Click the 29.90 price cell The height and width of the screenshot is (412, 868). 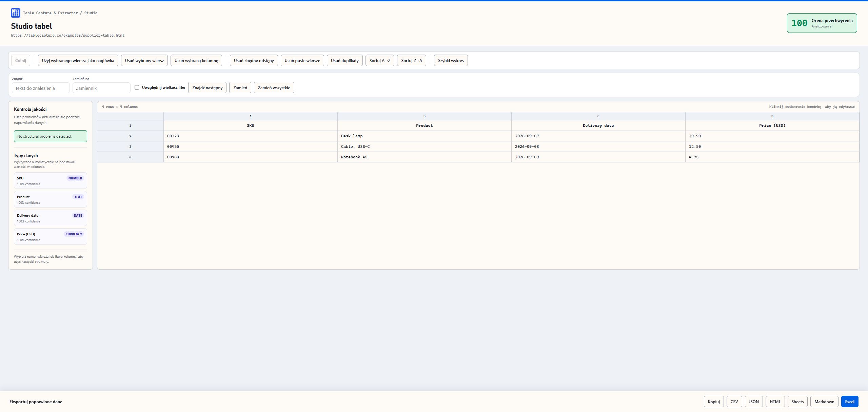[x=772, y=136]
